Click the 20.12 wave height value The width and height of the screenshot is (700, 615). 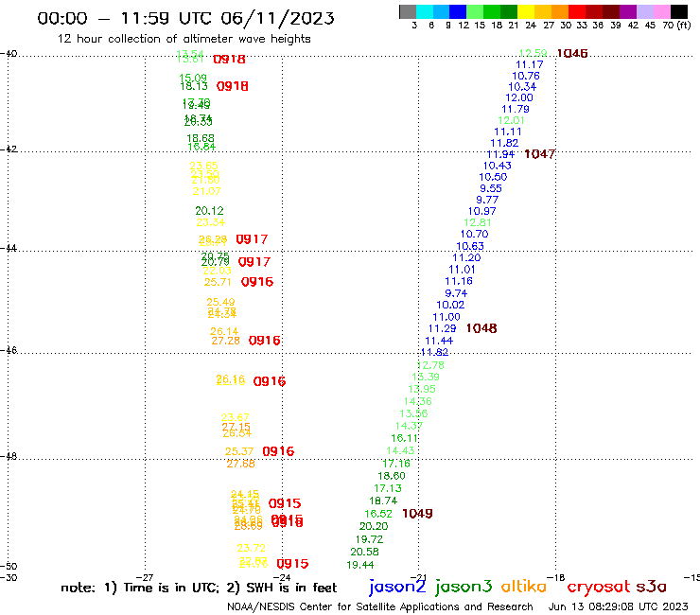click(209, 211)
